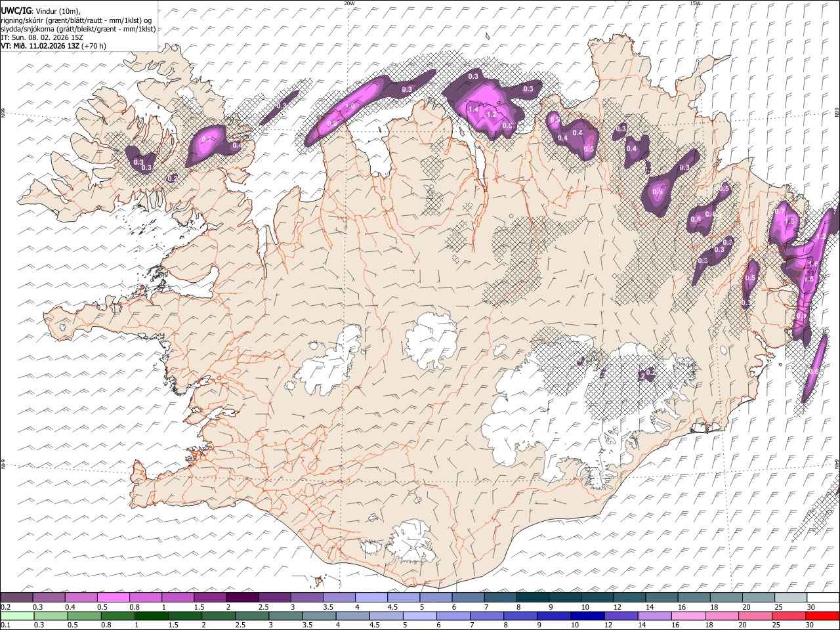Click the "UWC/IG" title text
Viewport: 840px width, 630px height.
coord(16,10)
